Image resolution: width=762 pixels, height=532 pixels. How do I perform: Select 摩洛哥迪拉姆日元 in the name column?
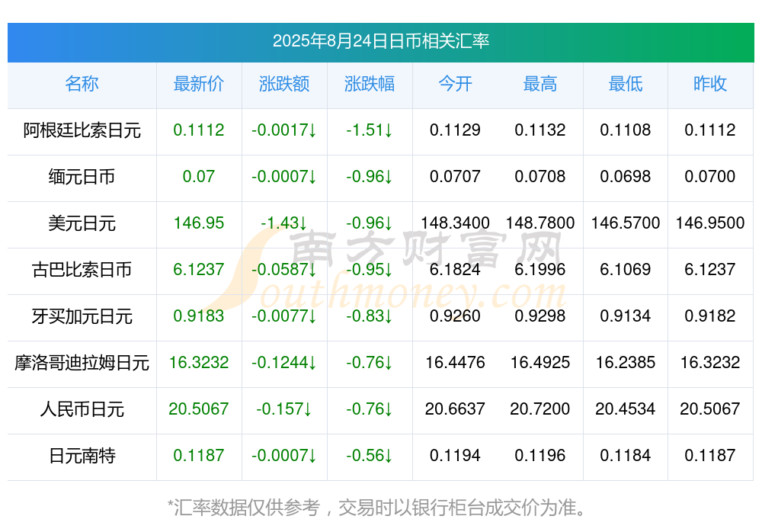(x=82, y=363)
